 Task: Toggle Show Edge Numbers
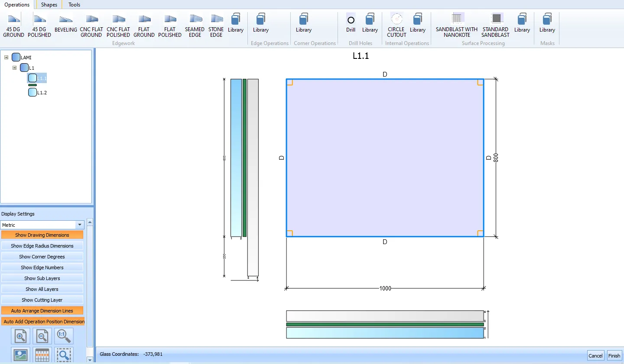click(x=42, y=267)
